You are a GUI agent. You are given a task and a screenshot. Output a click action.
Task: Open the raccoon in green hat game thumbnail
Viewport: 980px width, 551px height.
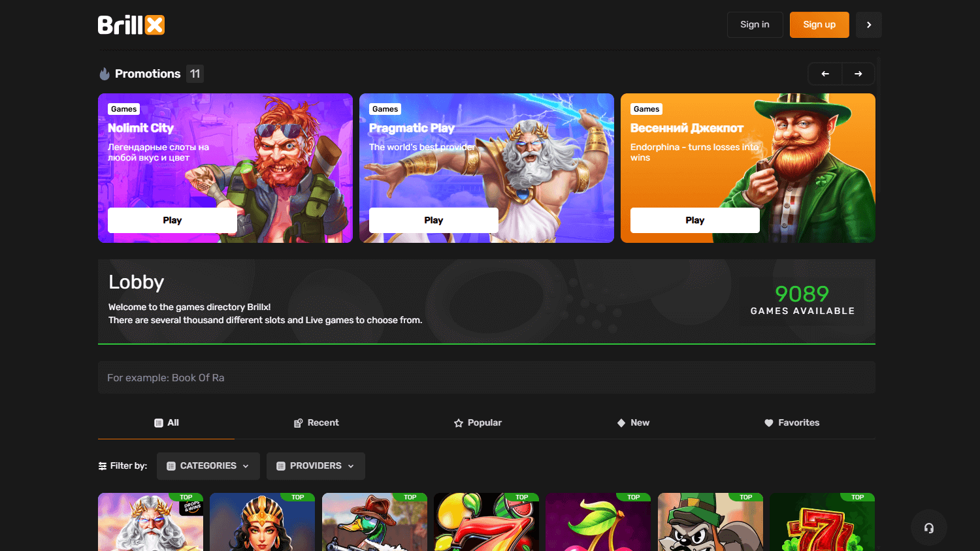(x=710, y=522)
